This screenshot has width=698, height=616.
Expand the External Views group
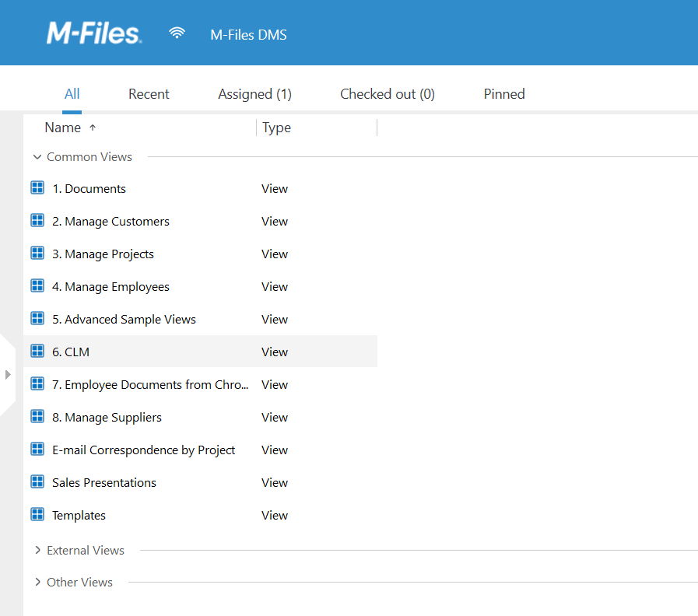tap(37, 550)
